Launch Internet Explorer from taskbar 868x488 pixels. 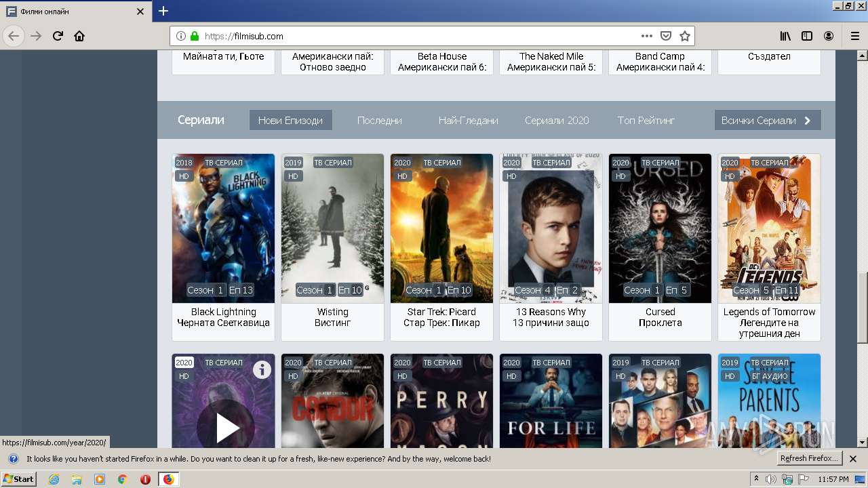point(54,479)
